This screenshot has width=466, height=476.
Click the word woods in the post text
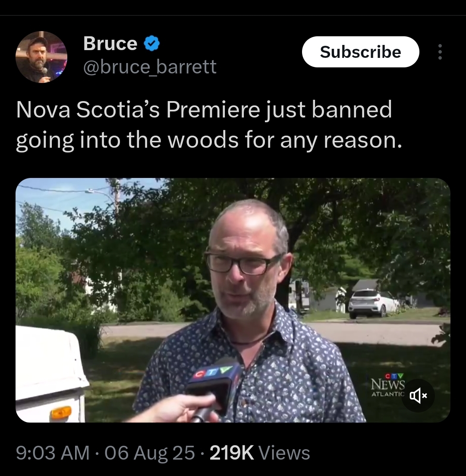[202, 140]
